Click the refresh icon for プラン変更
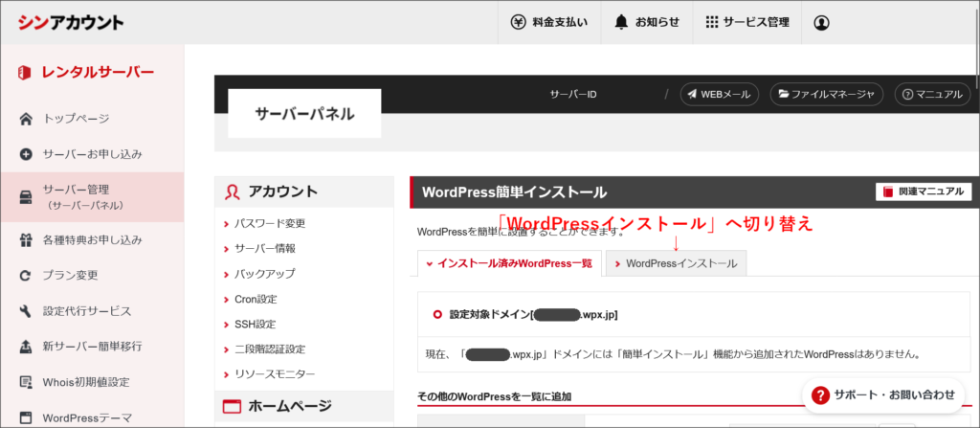 [26, 276]
